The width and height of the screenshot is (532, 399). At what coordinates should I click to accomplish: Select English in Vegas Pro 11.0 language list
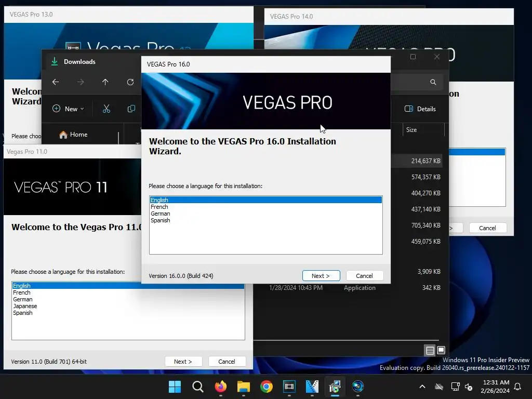[x=128, y=286]
